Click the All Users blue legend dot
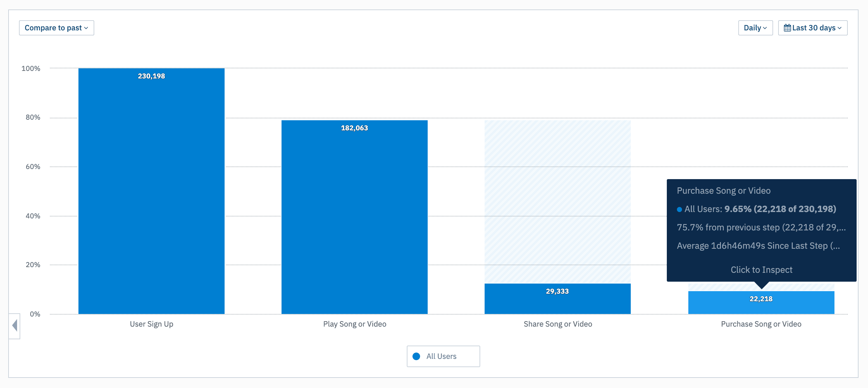The height and width of the screenshot is (388, 868). click(416, 356)
